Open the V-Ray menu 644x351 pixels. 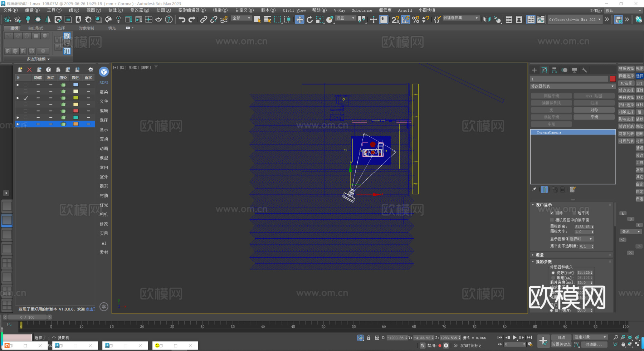point(340,10)
